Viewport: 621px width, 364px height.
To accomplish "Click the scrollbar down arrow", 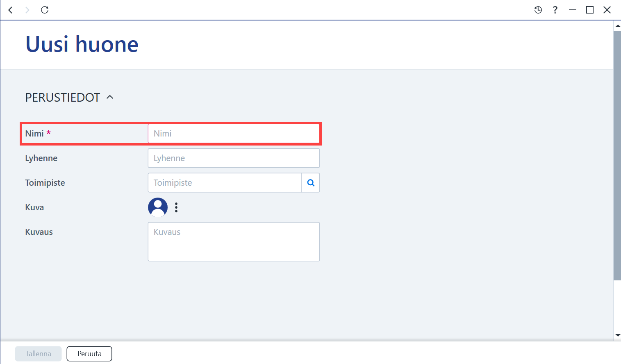I will (617, 336).
